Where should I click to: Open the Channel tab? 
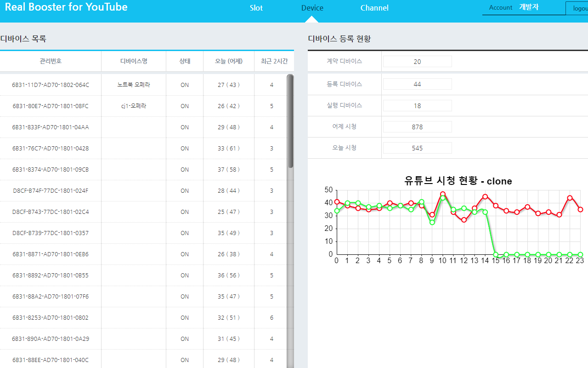click(x=374, y=8)
